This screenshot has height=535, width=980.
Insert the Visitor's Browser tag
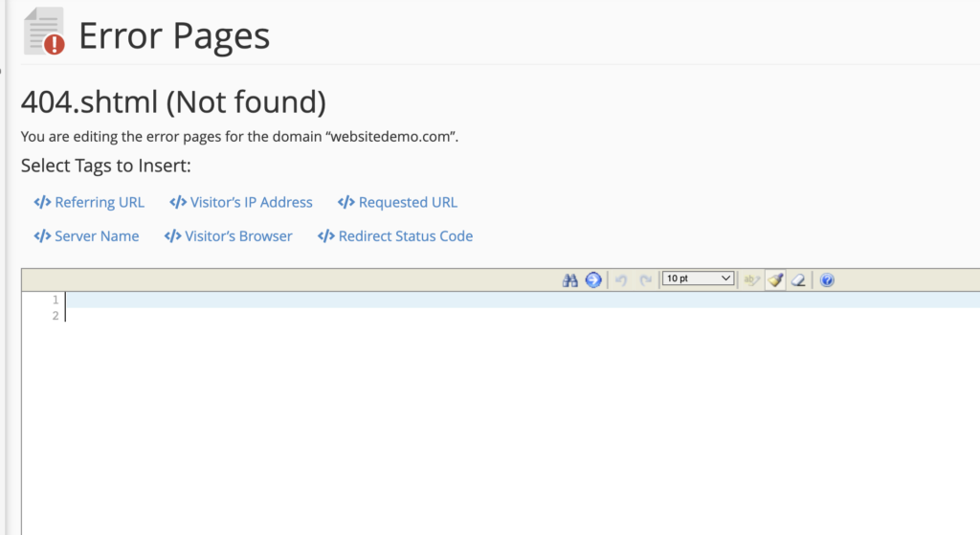238,235
